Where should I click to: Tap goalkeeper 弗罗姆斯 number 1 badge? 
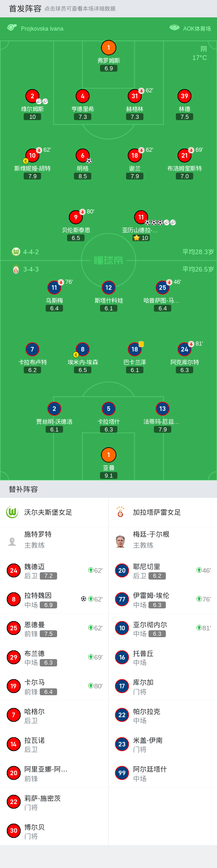[x=108, y=48]
